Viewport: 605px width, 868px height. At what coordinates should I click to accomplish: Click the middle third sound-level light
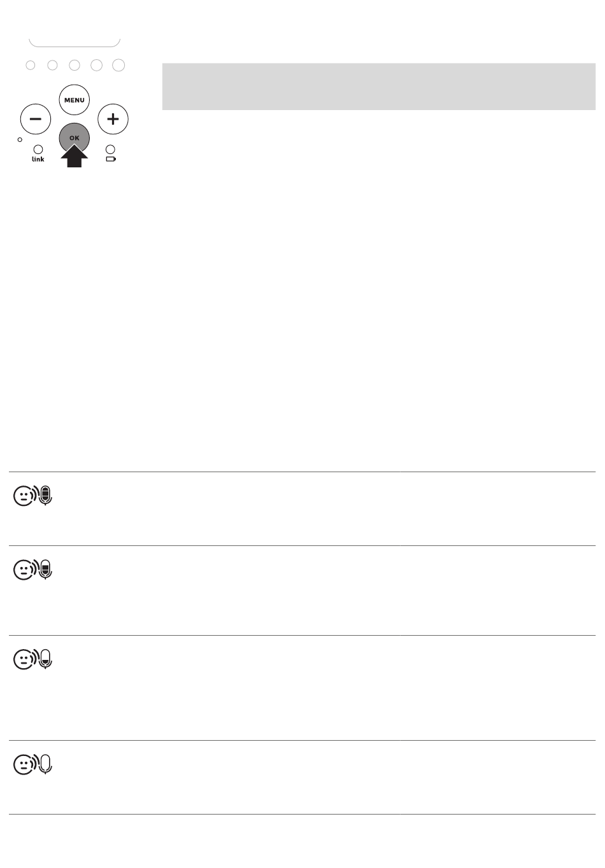pyautogui.click(x=75, y=65)
